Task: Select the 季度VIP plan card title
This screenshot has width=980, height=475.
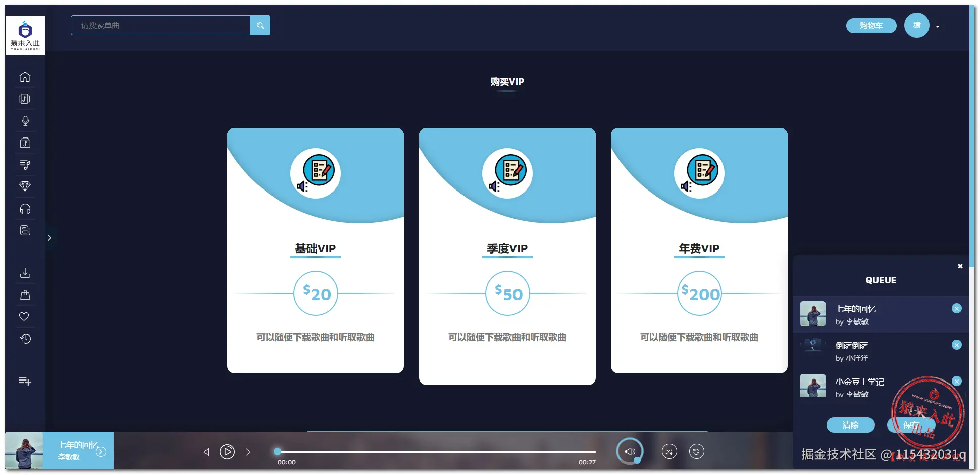Action: [x=507, y=249]
